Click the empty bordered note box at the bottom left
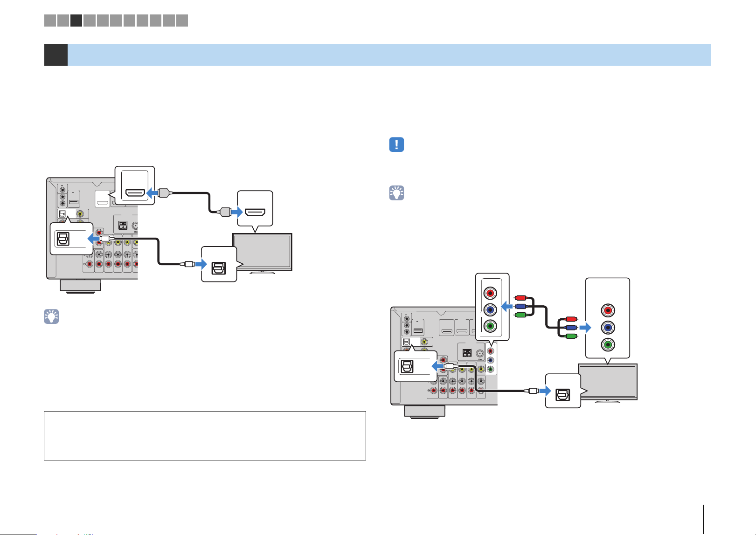 205,436
